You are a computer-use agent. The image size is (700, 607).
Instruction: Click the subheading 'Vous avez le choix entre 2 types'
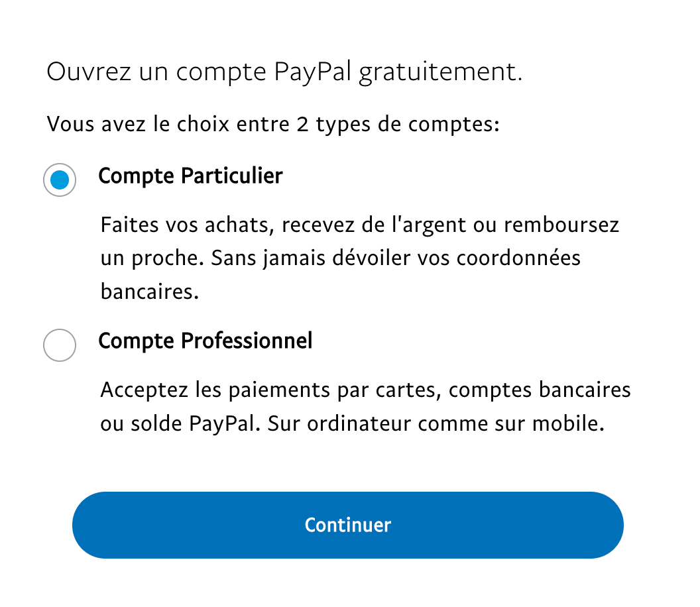click(x=272, y=124)
